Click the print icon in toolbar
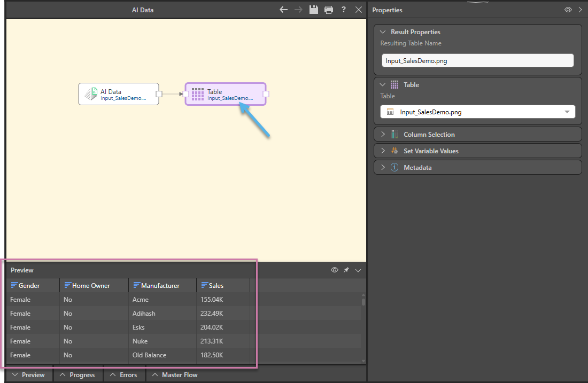 click(x=329, y=10)
